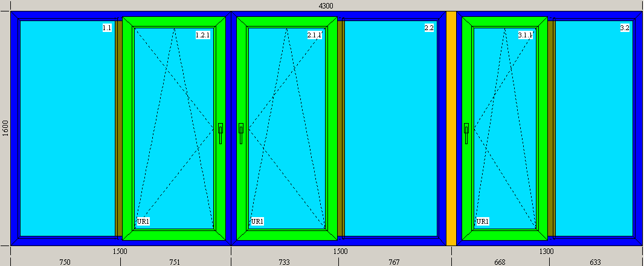Select the orange connector profile
The image size is (644, 266).
click(451, 128)
